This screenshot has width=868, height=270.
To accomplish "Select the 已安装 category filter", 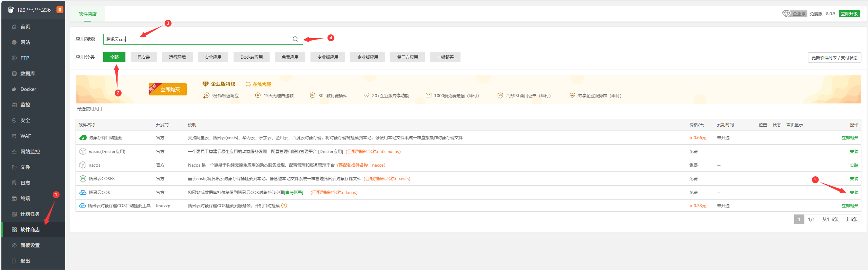I will (x=144, y=57).
